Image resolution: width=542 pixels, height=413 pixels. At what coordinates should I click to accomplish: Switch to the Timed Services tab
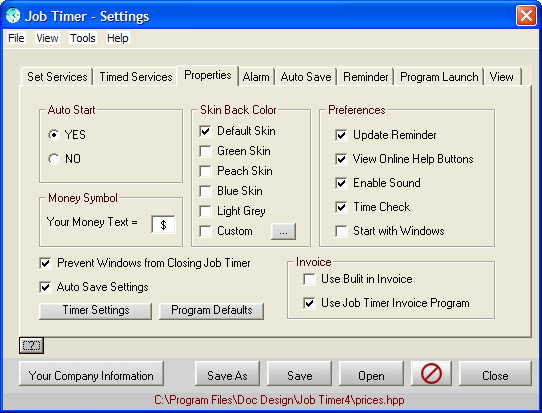[136, 77]
